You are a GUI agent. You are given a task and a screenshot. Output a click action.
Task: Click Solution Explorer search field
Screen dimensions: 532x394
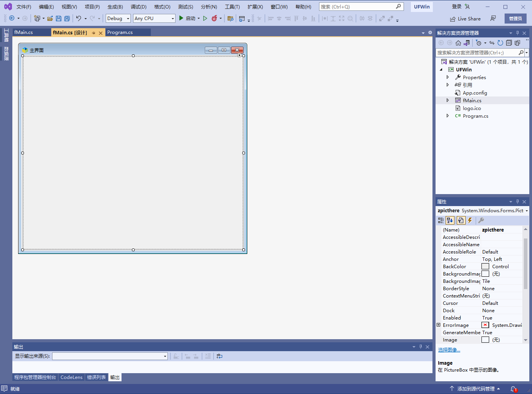(x=477, y=53)
